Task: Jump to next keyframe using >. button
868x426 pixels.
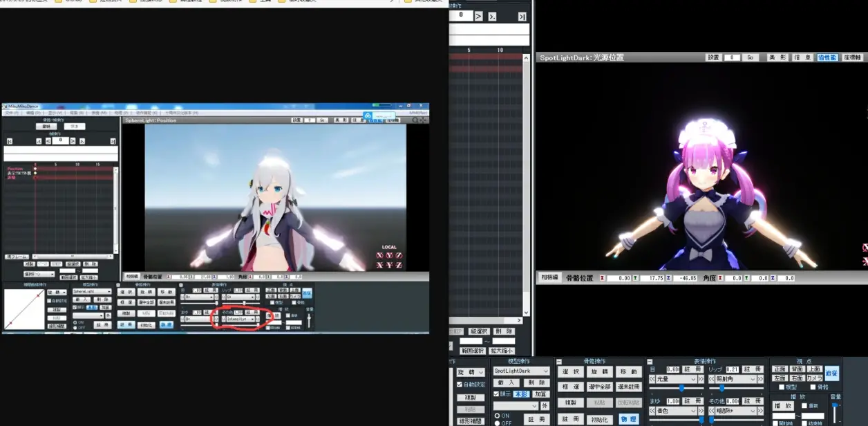Action: 493,15
